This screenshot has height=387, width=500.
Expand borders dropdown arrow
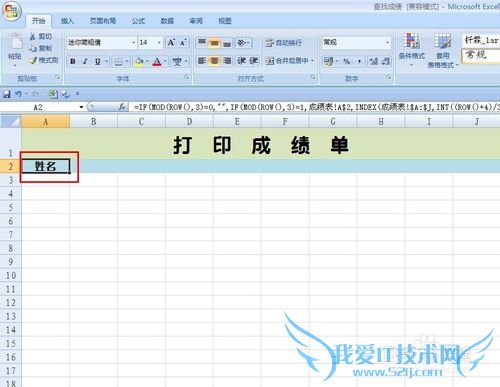(x=127, y=62)
